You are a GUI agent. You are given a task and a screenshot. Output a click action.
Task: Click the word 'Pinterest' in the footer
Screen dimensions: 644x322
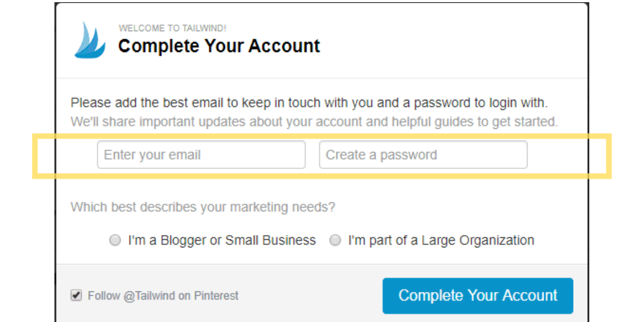click(x=216, y=296)
